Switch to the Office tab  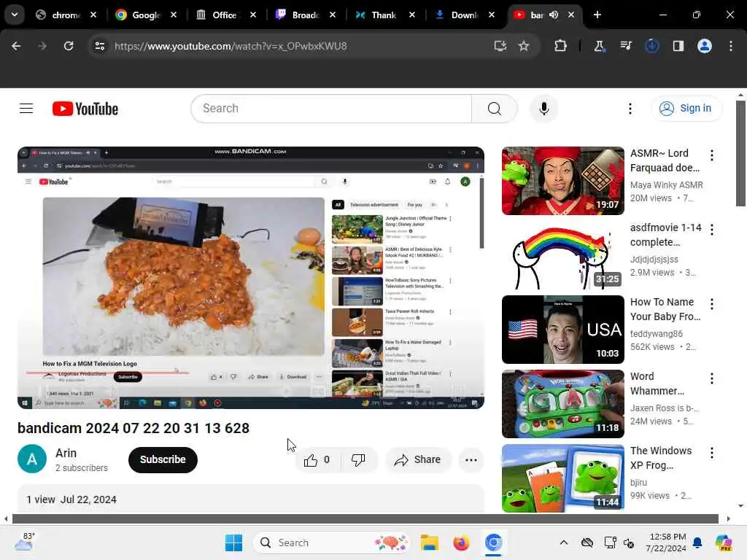pos(225,15)
